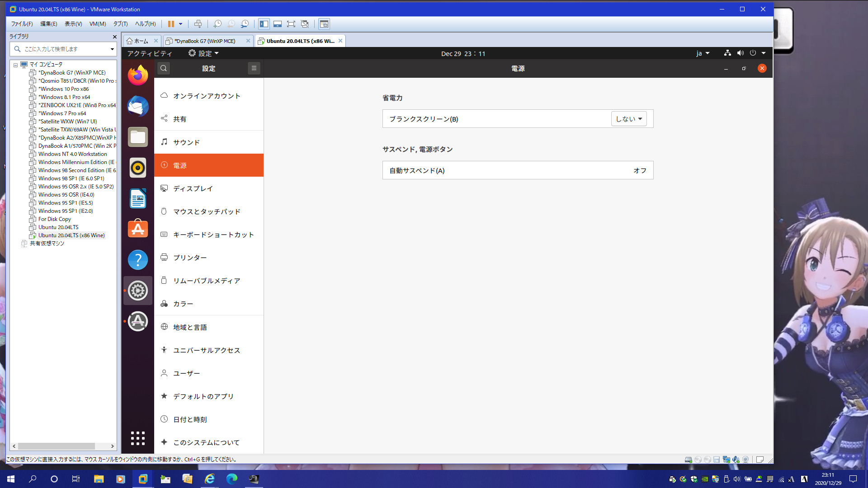The image size is (868, 488).
Task: Open Files from the Ubuntu dock
Action: [x=137, y=137]
